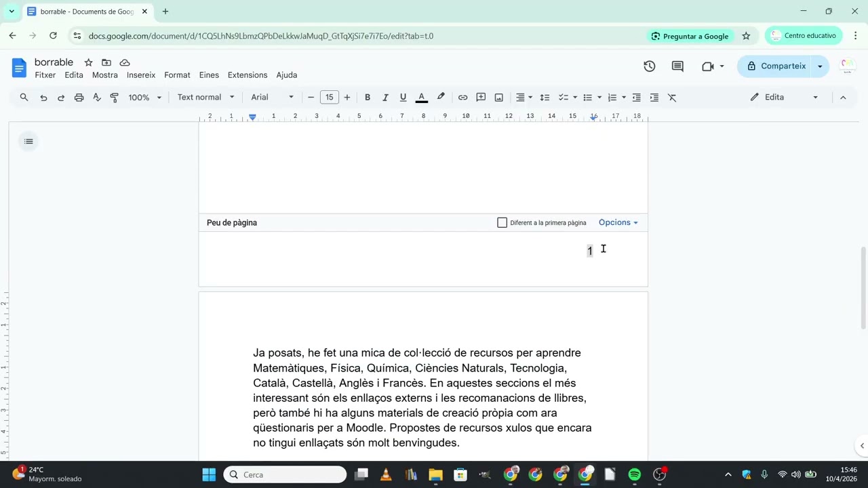The image size is (868, 488).
Task: Click Preguntar a Google button
Action: click(x=690, y=36)
